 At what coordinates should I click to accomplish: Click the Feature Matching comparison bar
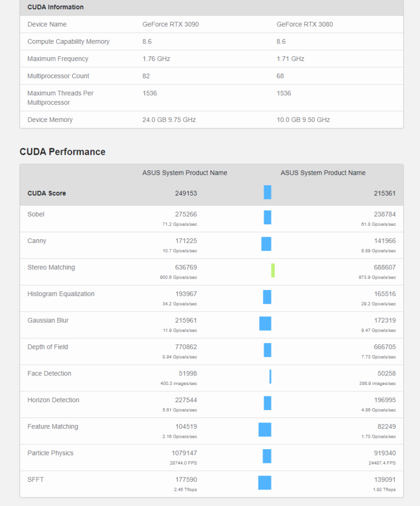click(265, 429)
